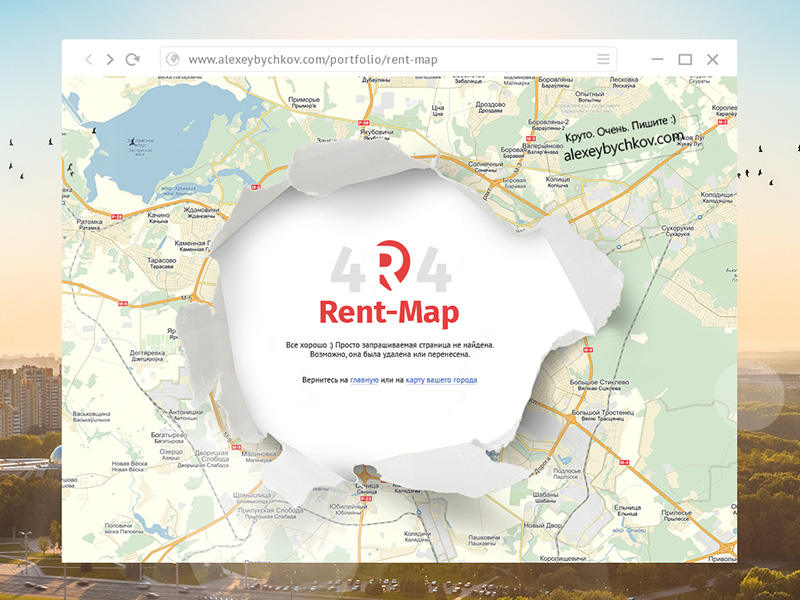Click 'Тарасово' label on the map
Image resolution: width=800 pixels, height=600 pixels.
161,260
